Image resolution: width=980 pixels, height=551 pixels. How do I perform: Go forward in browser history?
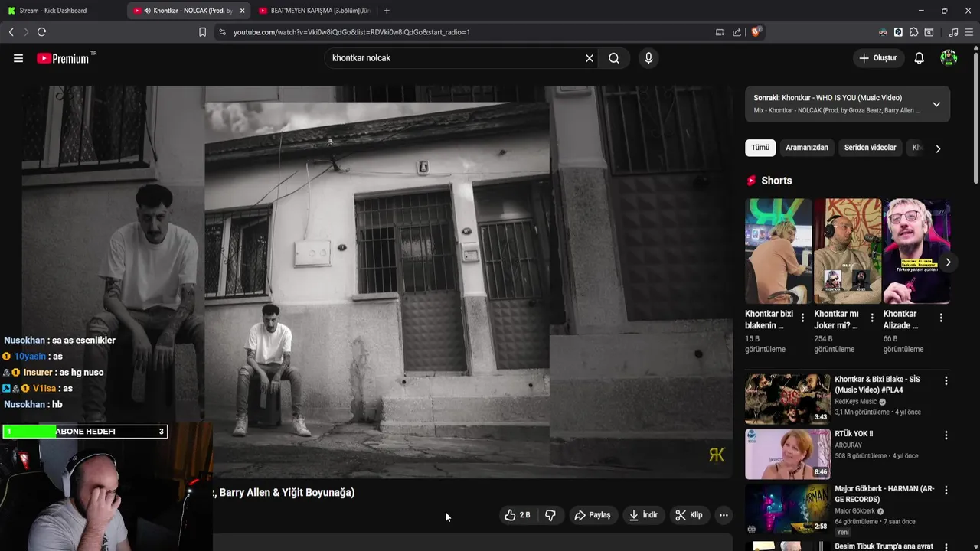pyautogui.click(x=25, y=32)
